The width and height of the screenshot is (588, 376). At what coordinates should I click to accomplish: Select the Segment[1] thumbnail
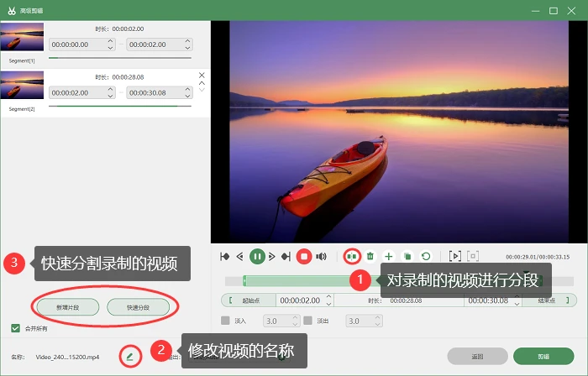[22, 37]
